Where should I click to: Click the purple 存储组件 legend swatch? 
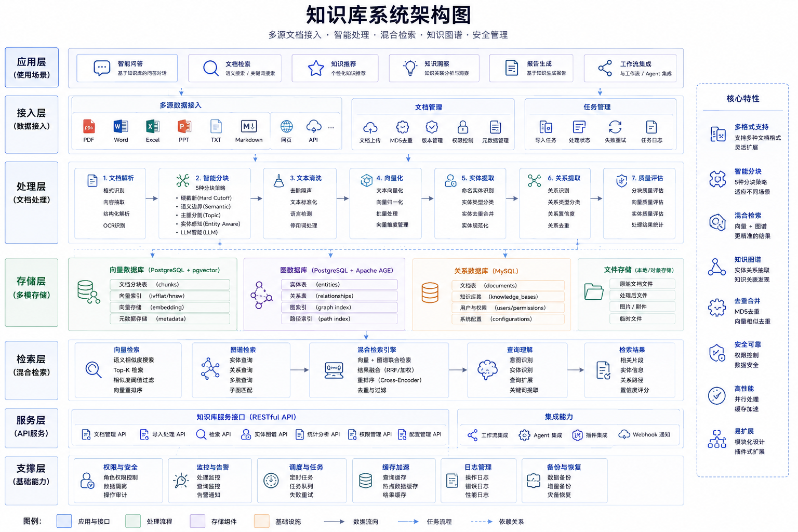coord(197,521)
